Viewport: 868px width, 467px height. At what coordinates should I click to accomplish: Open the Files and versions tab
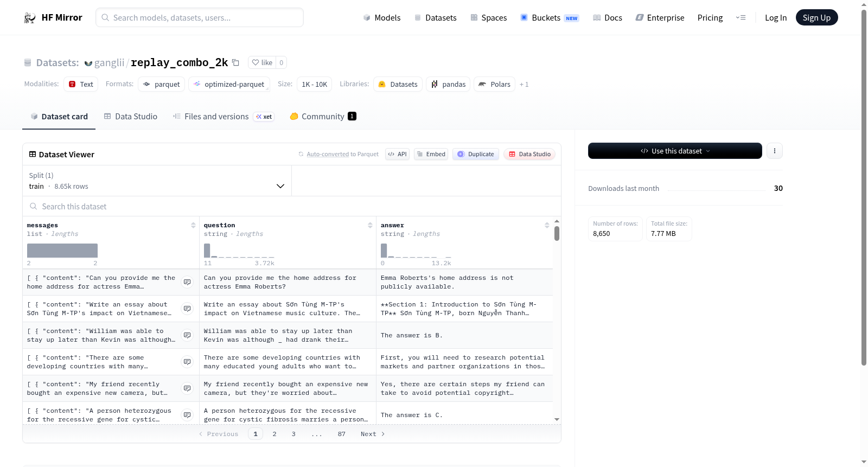point(224,117)
